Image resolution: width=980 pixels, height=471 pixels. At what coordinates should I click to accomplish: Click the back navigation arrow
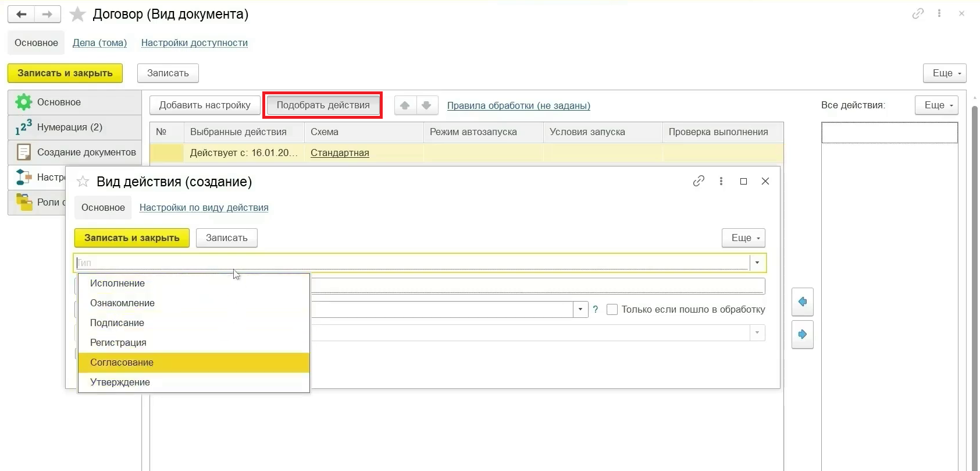[x=22, y=15]
